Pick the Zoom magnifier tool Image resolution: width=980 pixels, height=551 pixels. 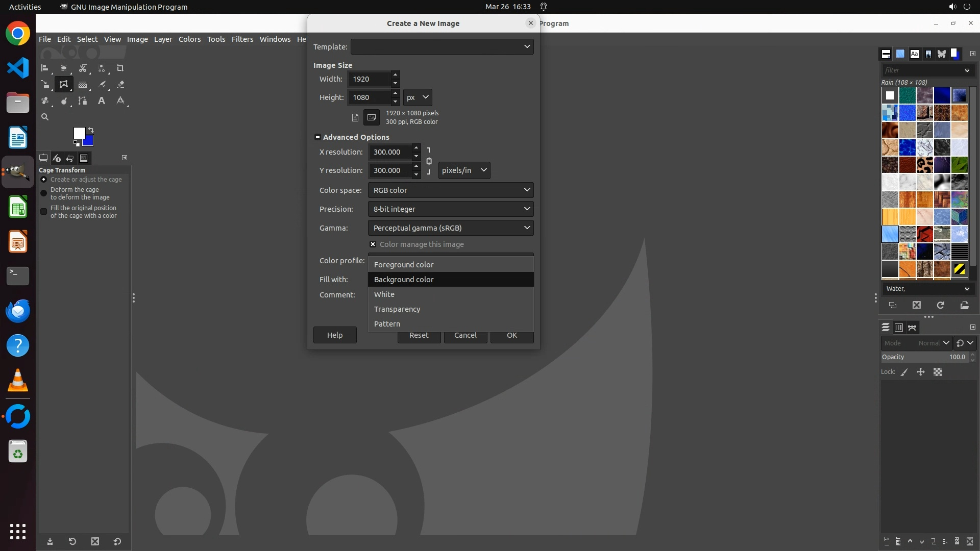tap(45, 117)
